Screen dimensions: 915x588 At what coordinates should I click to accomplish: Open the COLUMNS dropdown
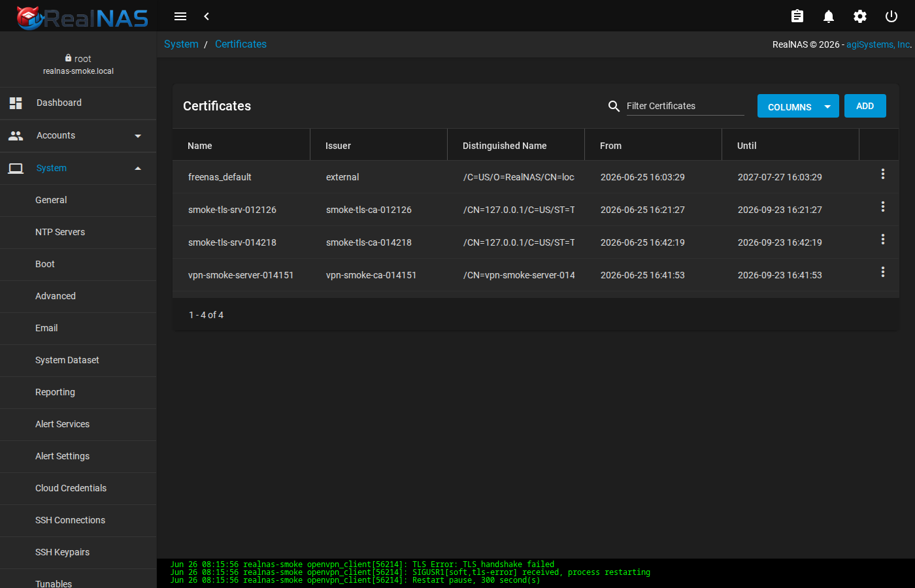798,106
